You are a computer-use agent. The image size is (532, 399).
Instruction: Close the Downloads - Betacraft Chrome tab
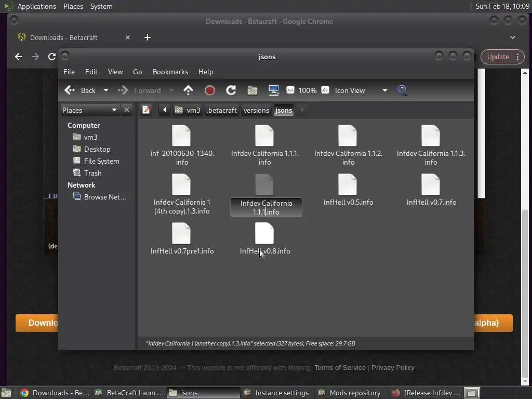[x=128, y=37]
